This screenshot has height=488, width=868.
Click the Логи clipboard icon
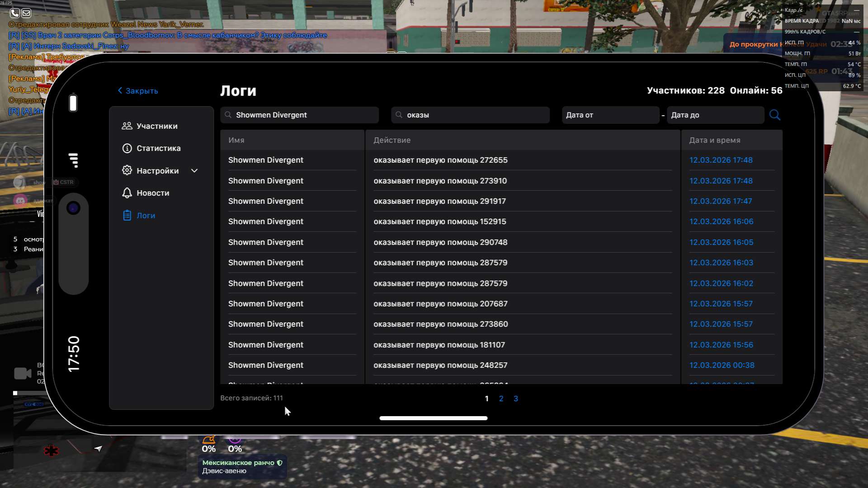tap(127, 216)
